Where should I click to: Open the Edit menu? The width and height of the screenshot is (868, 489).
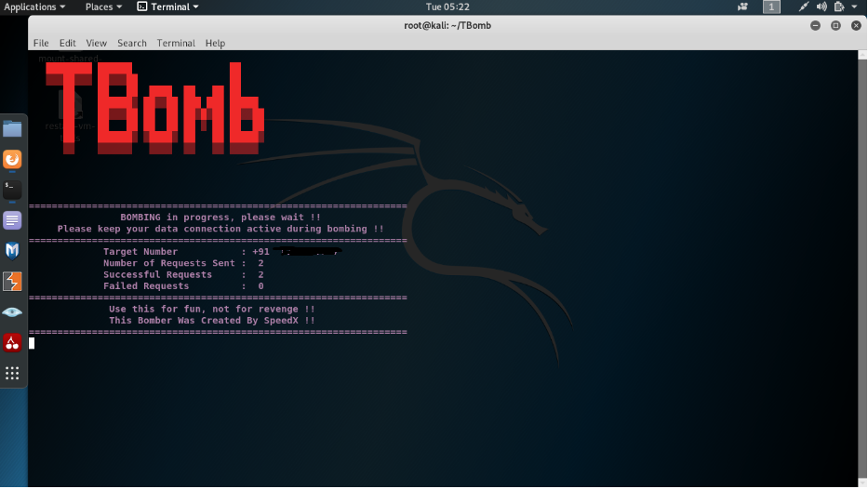[68, 43]
